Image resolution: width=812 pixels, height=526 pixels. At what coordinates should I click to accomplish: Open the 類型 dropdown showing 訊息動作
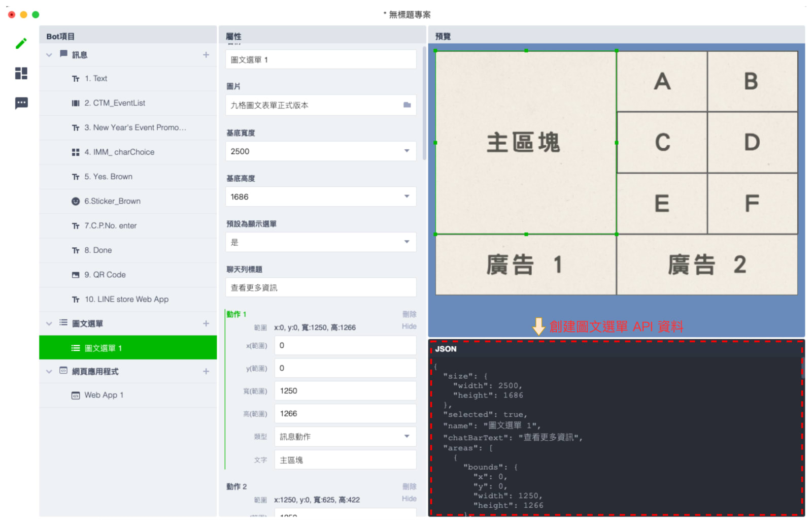(346, 437)
